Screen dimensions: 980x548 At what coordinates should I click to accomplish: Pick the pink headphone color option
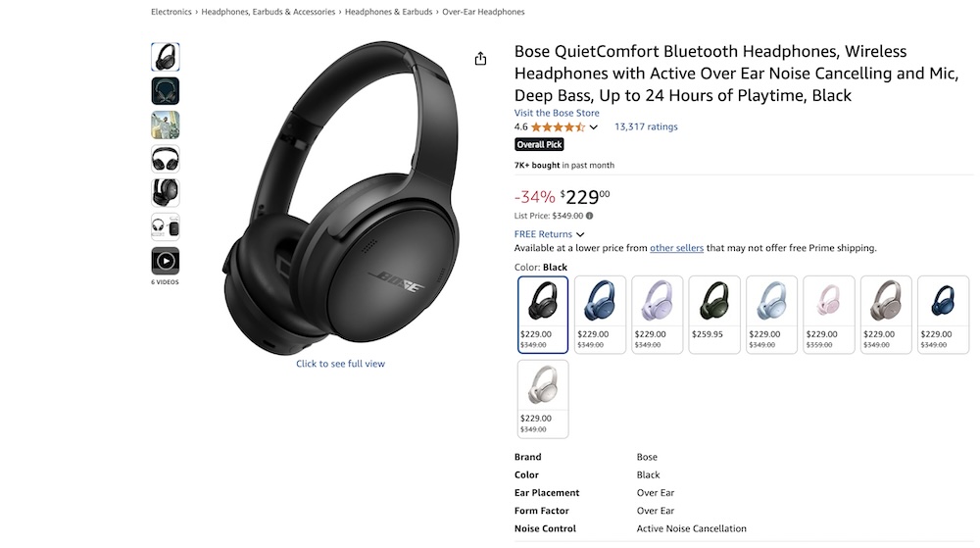tap(829, 315)
